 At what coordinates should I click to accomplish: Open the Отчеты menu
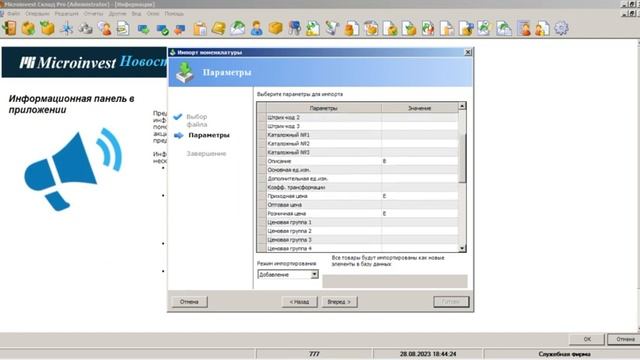(93, 13)
